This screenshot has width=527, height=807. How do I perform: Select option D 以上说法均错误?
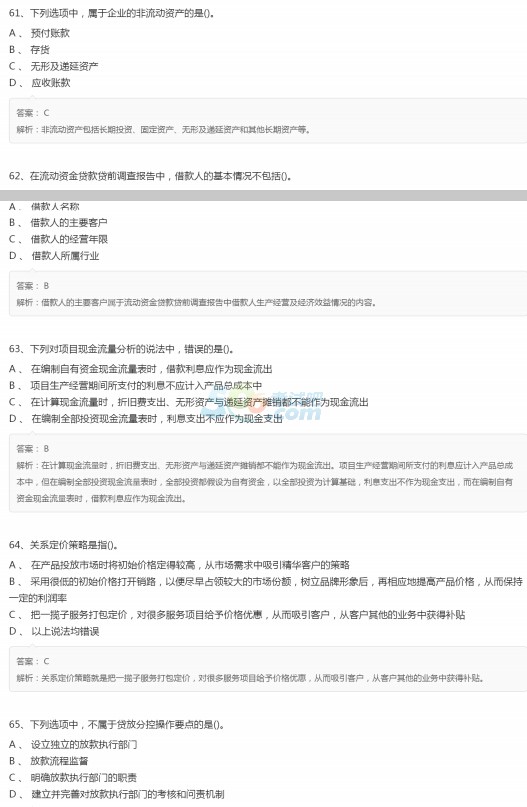(x=54, y=631)
